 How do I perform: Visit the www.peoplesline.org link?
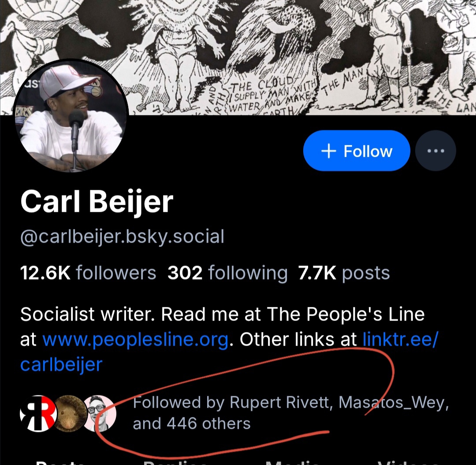[135, 340]
